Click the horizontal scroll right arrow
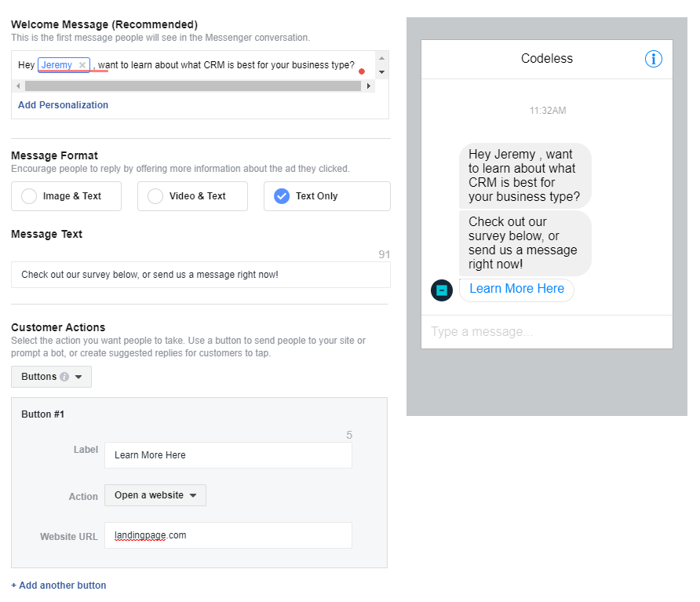The width and height of the screenshot is (700, 602). click(368, 86)
